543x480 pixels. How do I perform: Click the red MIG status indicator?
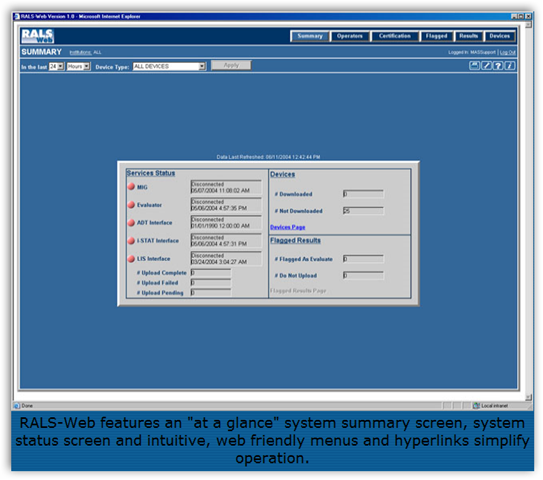[x=131, y=187]
